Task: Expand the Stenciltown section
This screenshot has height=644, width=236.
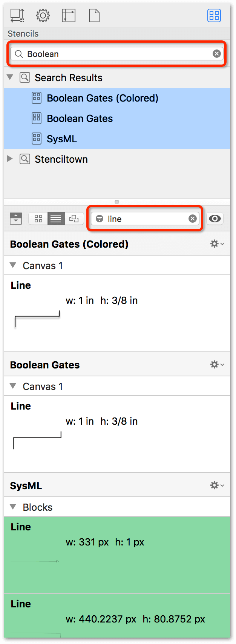Action: (x=10, y=159)
